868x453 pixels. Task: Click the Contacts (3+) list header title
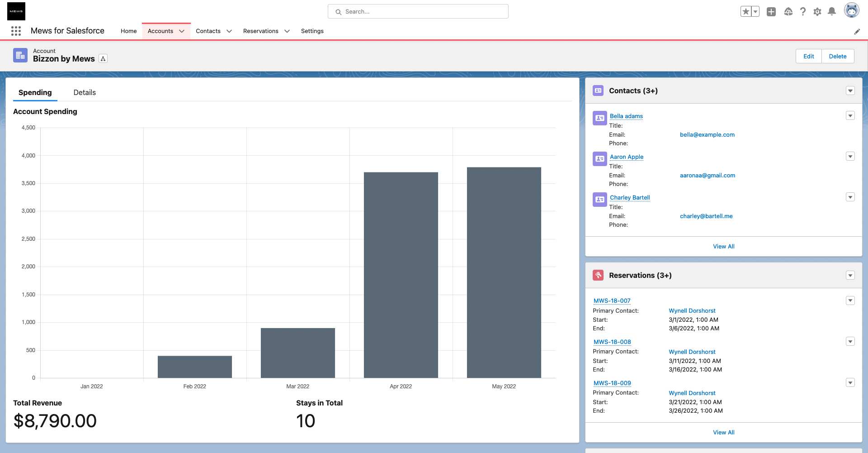click(x=633, y=91)
